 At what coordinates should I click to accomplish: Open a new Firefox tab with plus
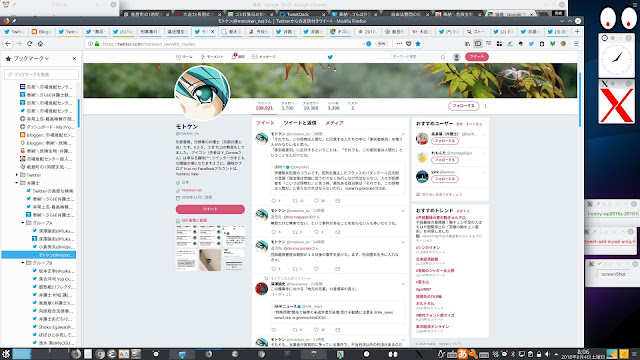pos(577,31)
